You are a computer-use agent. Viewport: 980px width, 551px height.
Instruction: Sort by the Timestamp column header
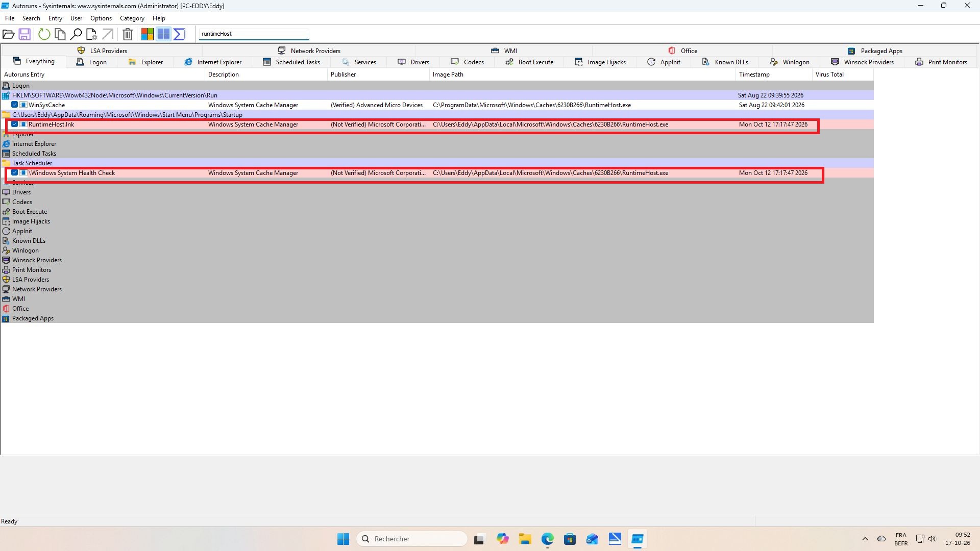pyautogui.click(x=774, y=74)
